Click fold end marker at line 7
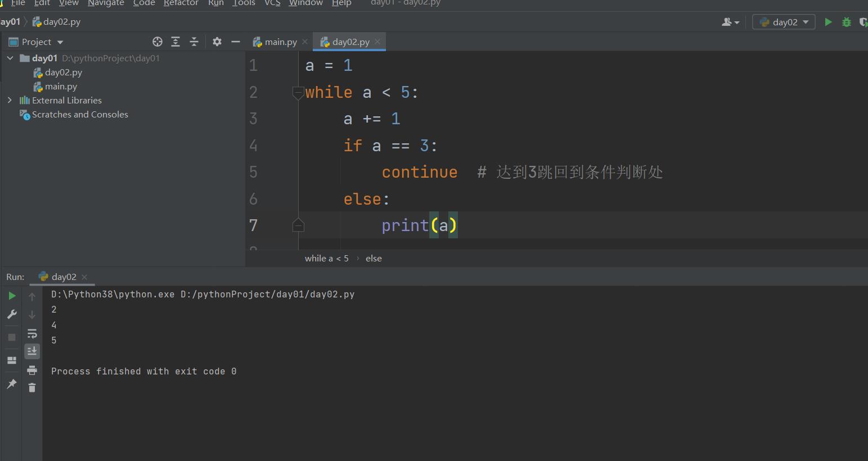This screenshot has height=461, width=868. (x=298, y=225)
